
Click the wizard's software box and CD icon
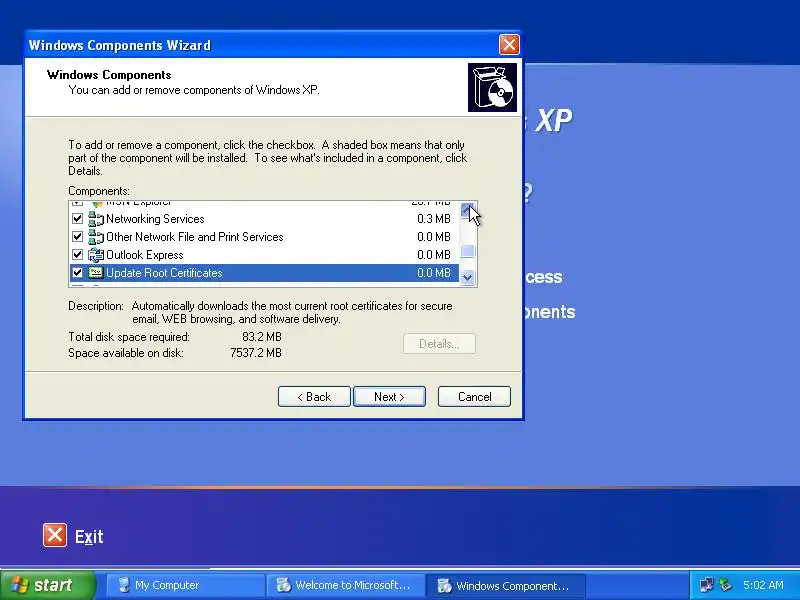pos(492,87)
